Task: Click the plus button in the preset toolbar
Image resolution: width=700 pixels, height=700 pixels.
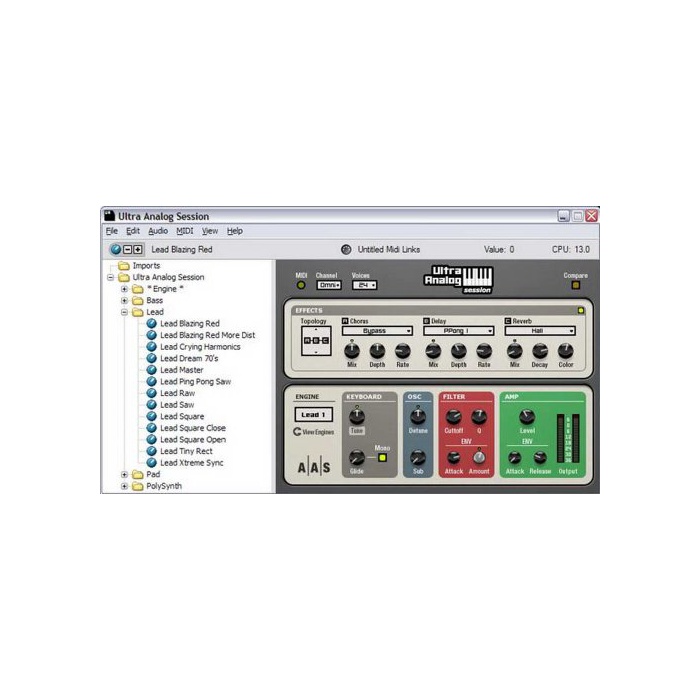Action: (x=139, y=250)
